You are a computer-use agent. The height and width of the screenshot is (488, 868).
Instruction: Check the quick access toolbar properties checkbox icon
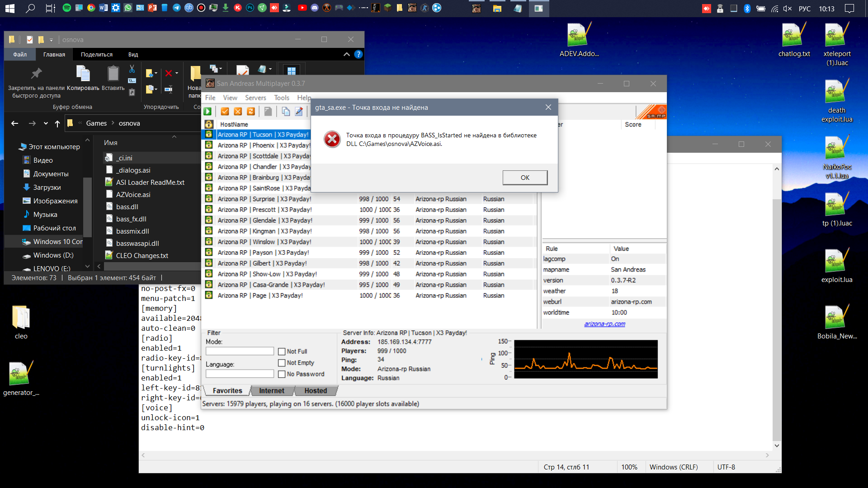[30, 40]
